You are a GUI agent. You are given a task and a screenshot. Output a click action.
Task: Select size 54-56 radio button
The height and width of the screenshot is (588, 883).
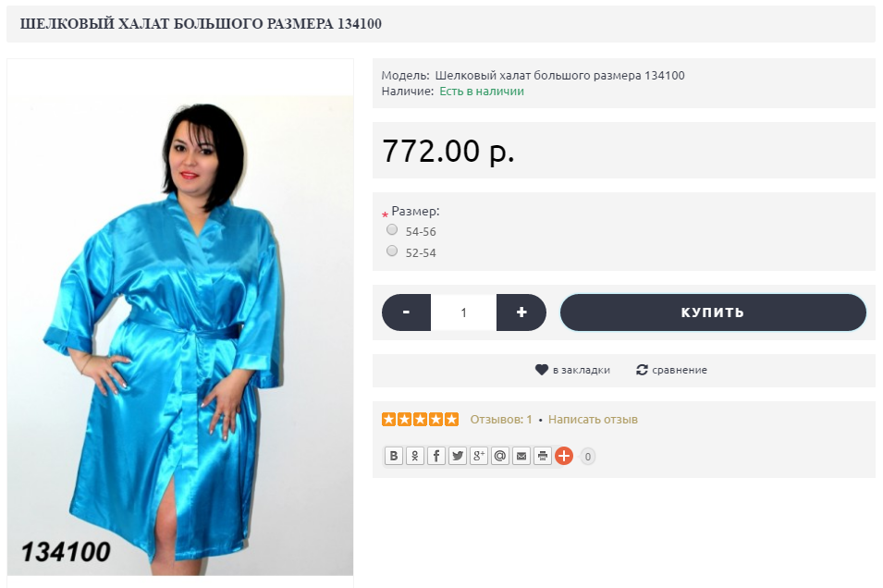(392, 229)
